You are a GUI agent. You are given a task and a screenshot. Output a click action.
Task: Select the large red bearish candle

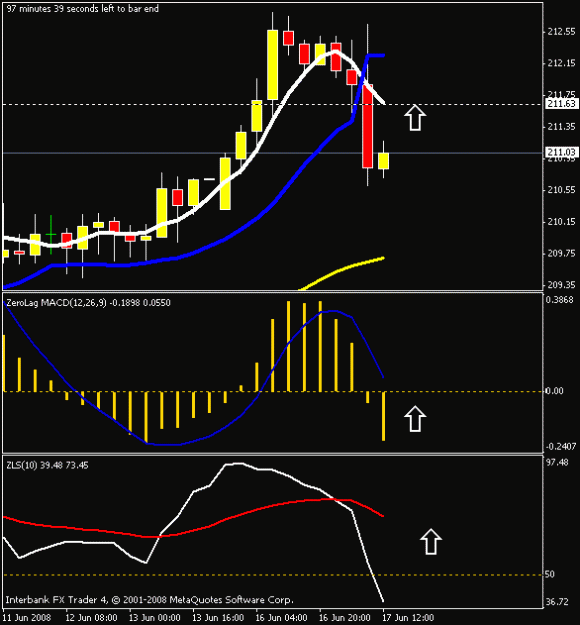(367, 126)
